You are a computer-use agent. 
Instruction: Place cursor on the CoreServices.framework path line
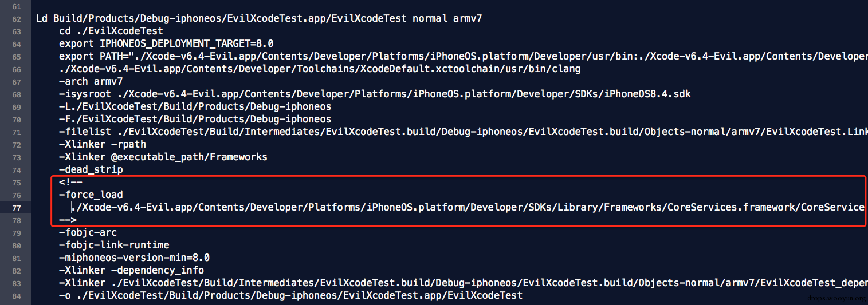click(469, 208)
